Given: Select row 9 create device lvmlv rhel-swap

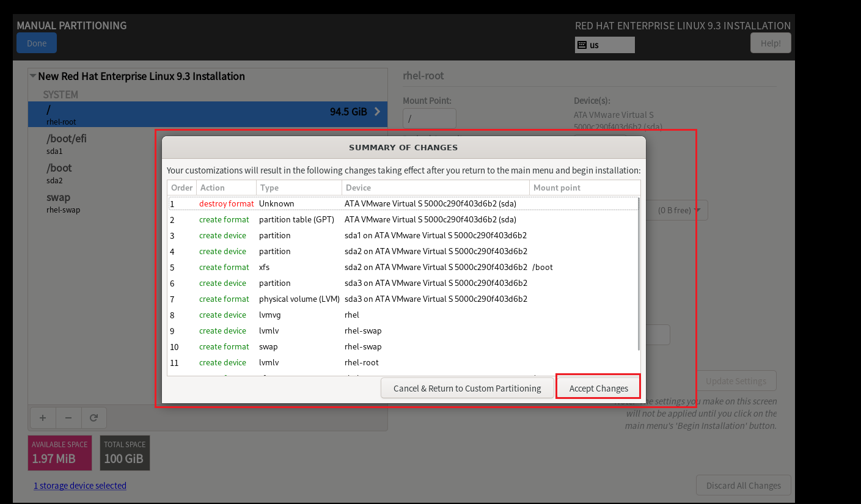Looking at the screenshot, I should click(x=403, y=331).
